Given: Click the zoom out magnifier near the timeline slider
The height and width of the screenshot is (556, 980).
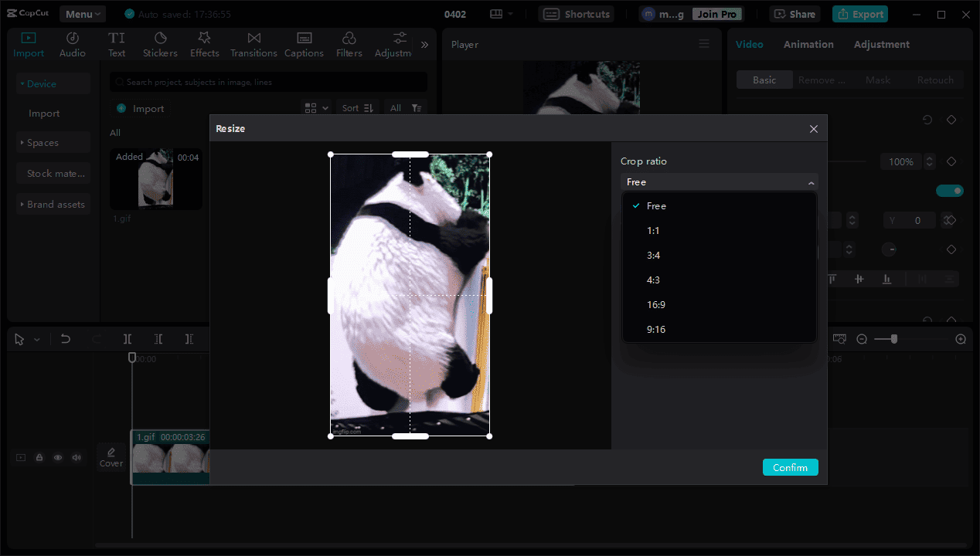Looking at the screenshot, I should pyautogui.click(x=862, y=338).
